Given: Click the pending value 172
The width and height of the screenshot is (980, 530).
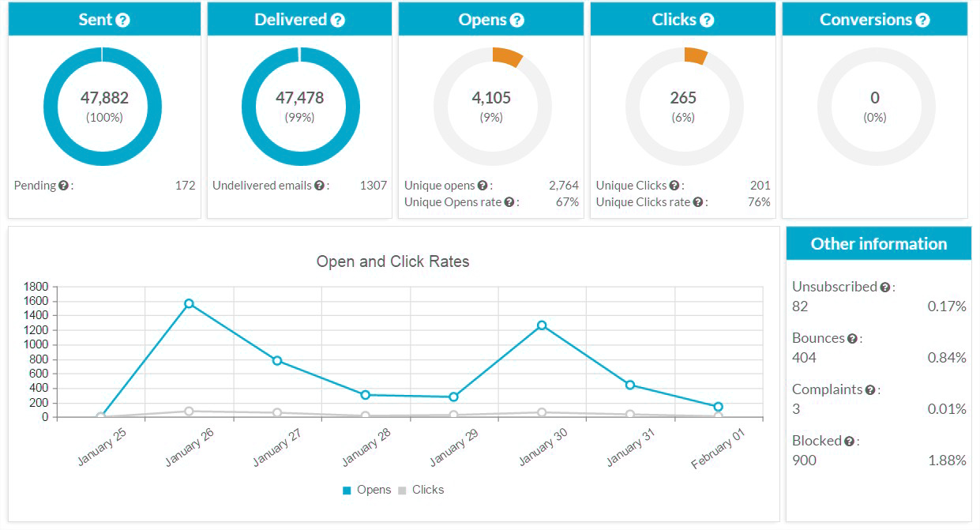Looking at the screenshot, I should pos(185,186).
